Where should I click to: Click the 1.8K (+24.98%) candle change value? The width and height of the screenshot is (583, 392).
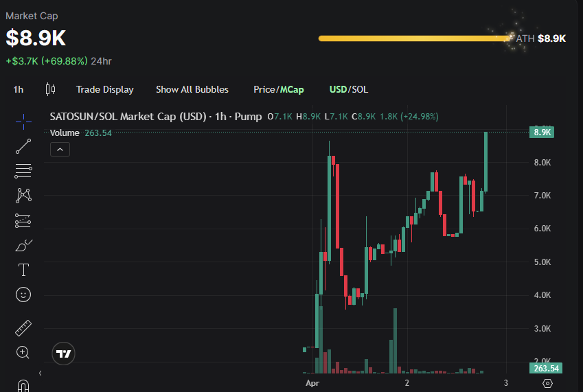coord(409,117)
